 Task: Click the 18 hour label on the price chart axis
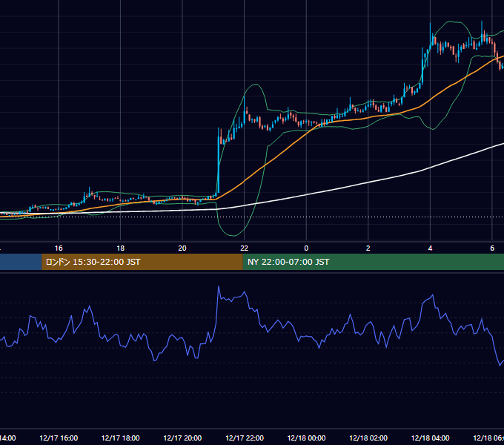pos(121,248)
